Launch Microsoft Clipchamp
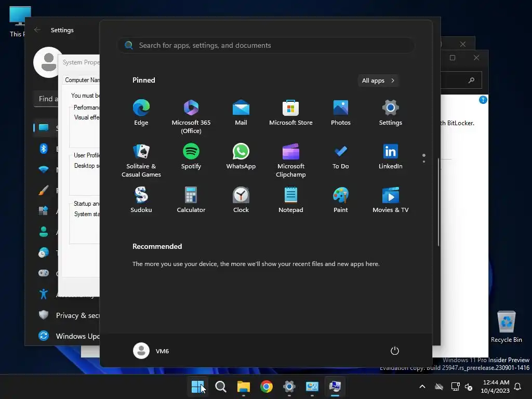532x399 pixels. click(x=291, y=160)
